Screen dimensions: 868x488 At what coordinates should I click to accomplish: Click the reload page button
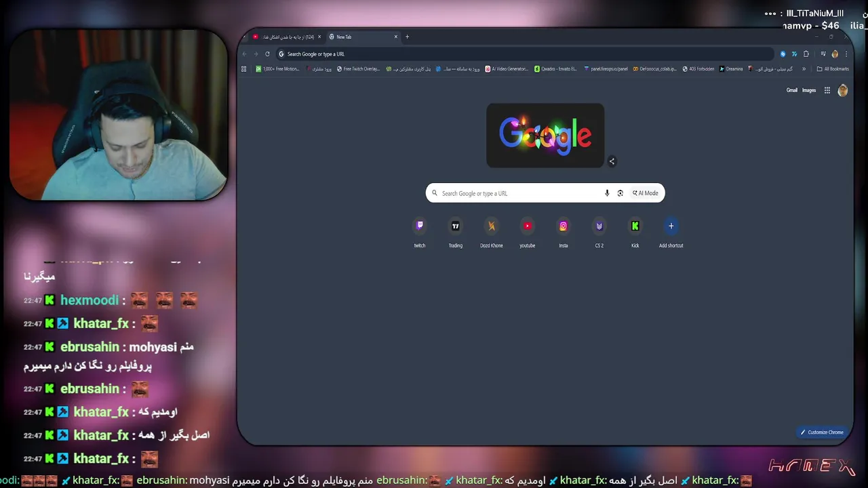[267, 54]
